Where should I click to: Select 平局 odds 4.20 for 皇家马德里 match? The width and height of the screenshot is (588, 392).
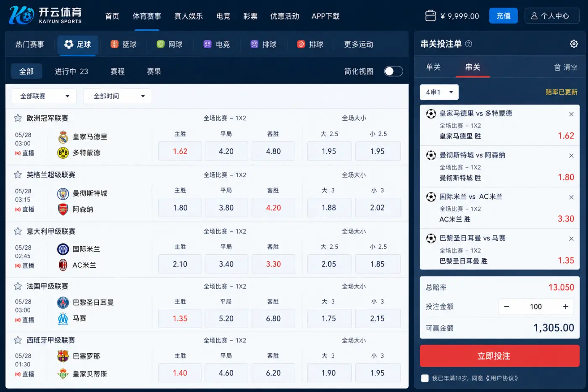pos(226,151)
